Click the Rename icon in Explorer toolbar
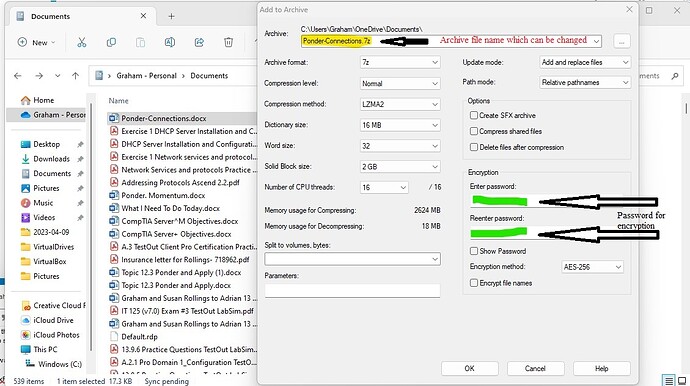The width and height of the screenshot is (690, 386). (x=170, y=42)
